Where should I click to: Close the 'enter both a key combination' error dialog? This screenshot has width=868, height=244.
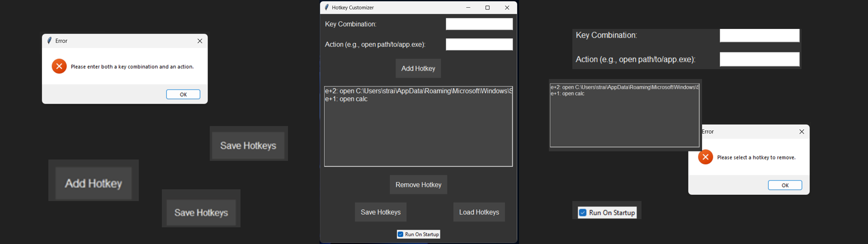point(200,41)
